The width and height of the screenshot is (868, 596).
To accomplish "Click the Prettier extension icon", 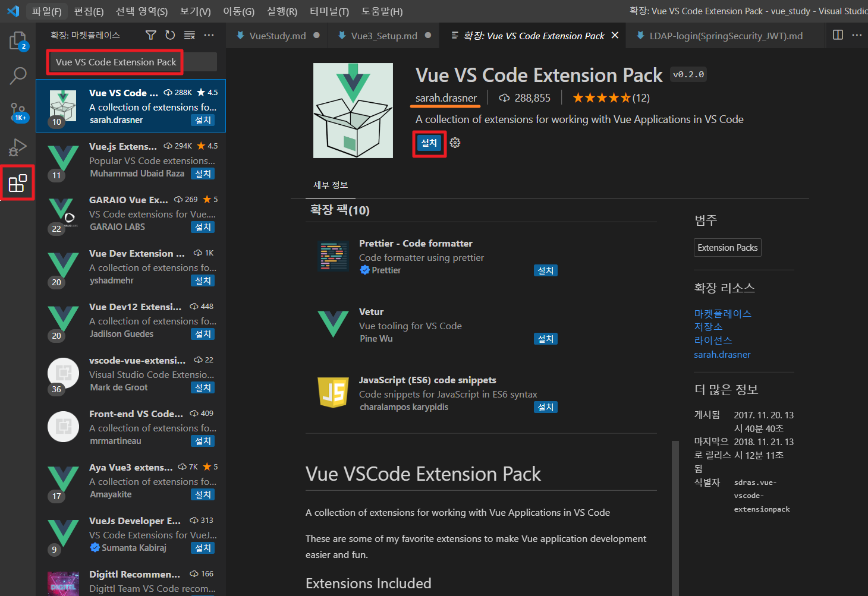I will pos(334,256).
